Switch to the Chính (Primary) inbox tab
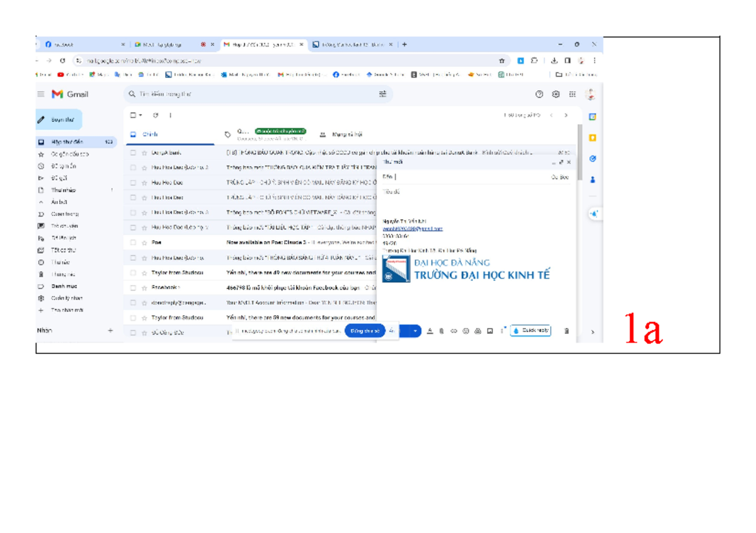Viewport: 756px width, 533px height. [149, 134]
